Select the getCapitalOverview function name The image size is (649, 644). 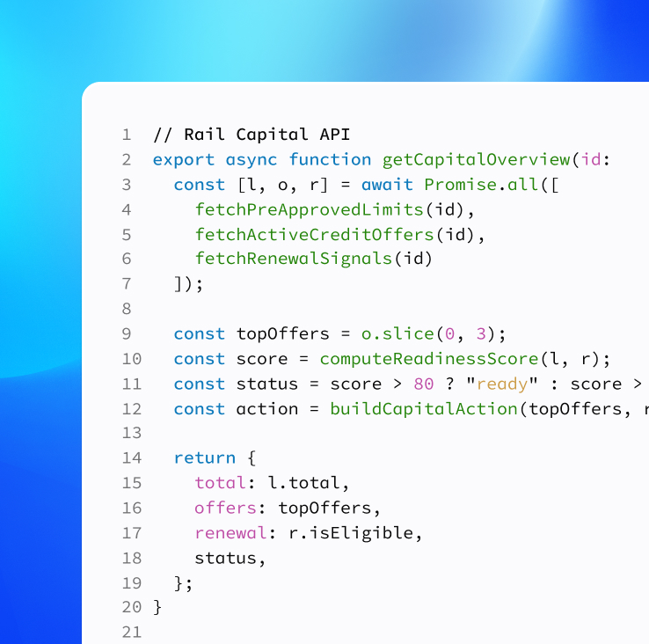coord(476,160)
